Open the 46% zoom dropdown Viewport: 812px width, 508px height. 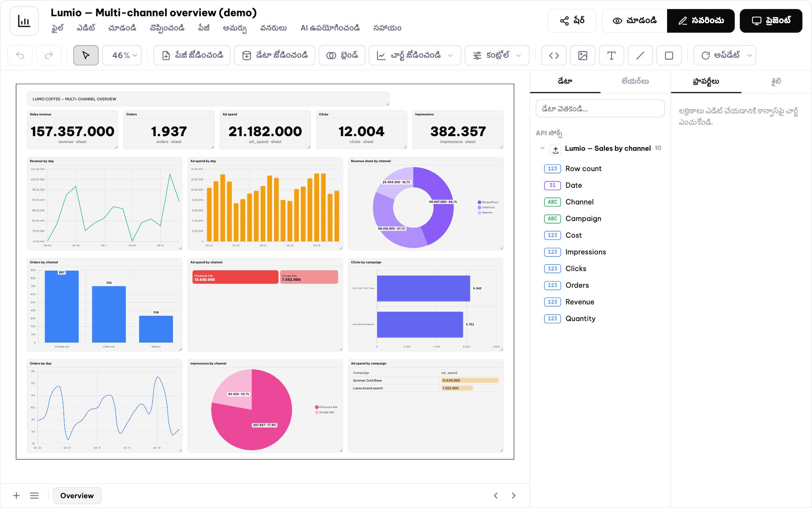click(x=122, y=55)
